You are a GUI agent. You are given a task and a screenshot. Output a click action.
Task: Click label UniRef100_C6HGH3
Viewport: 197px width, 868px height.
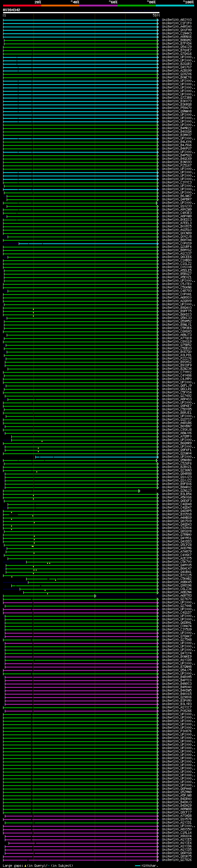(x=177, y=332)
